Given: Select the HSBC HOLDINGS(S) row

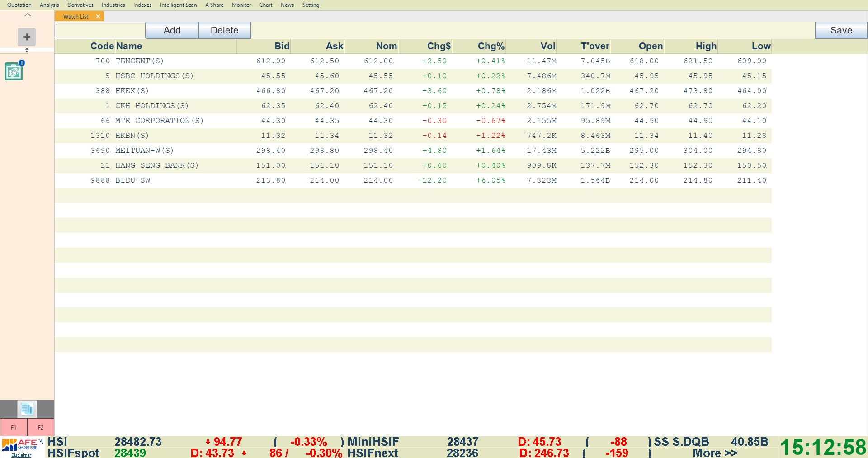Looking at the screenshot, I should [x=413, y=76].
